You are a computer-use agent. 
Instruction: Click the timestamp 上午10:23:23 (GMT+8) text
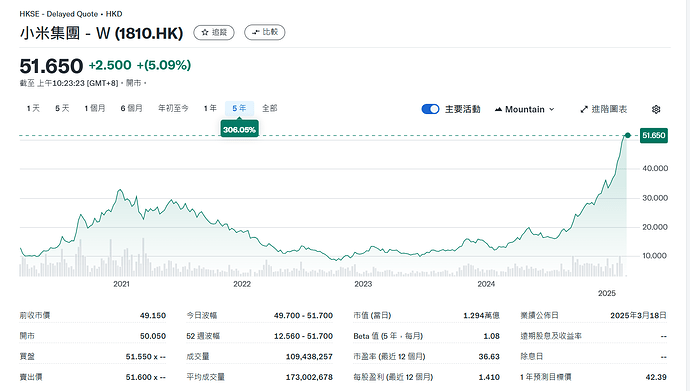(x=77, y=83)
